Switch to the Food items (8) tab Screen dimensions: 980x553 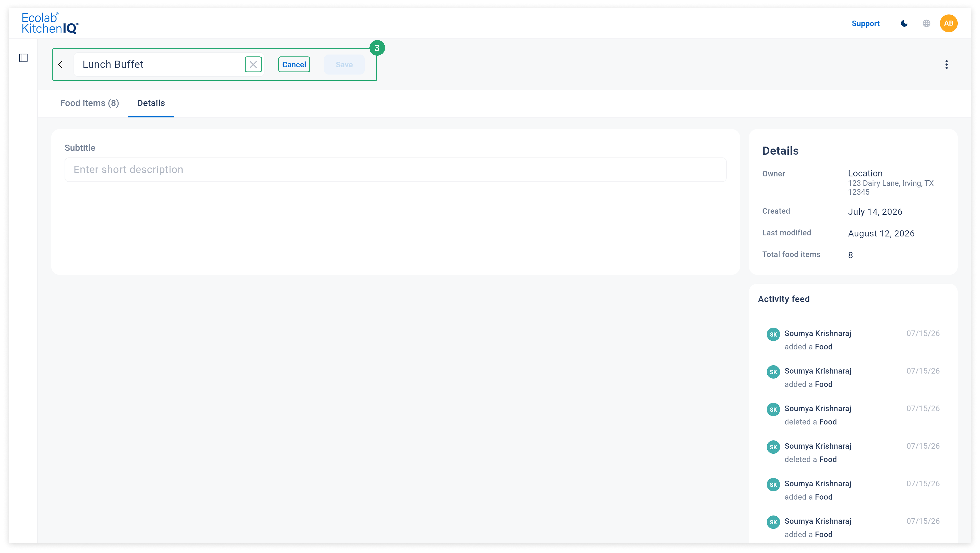tap(89, 103)
